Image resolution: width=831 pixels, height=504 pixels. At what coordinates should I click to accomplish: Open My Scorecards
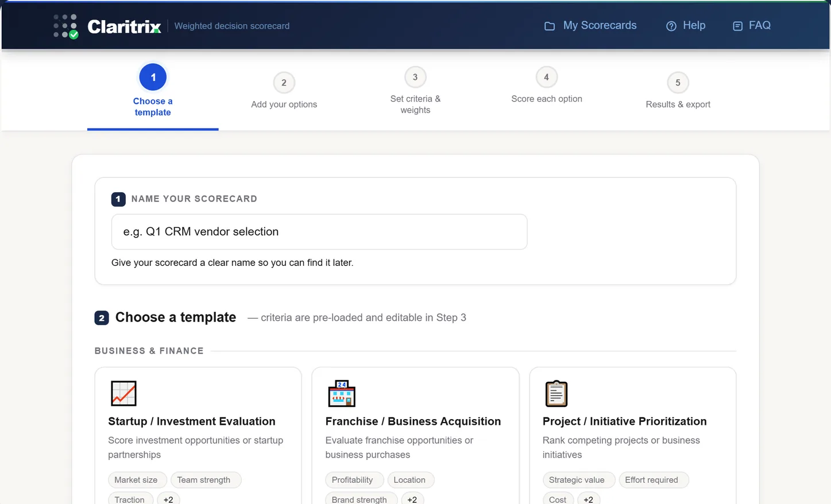click(590, 25)
